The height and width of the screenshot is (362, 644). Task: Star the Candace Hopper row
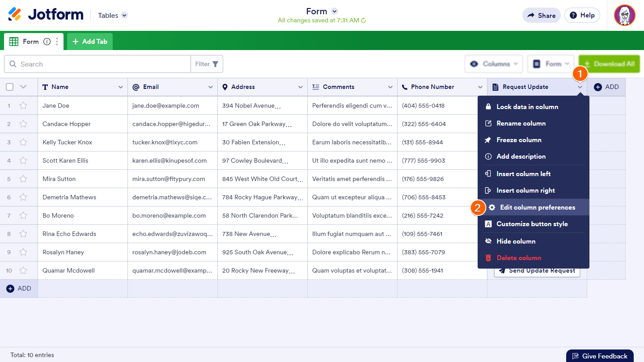[23, 124]
